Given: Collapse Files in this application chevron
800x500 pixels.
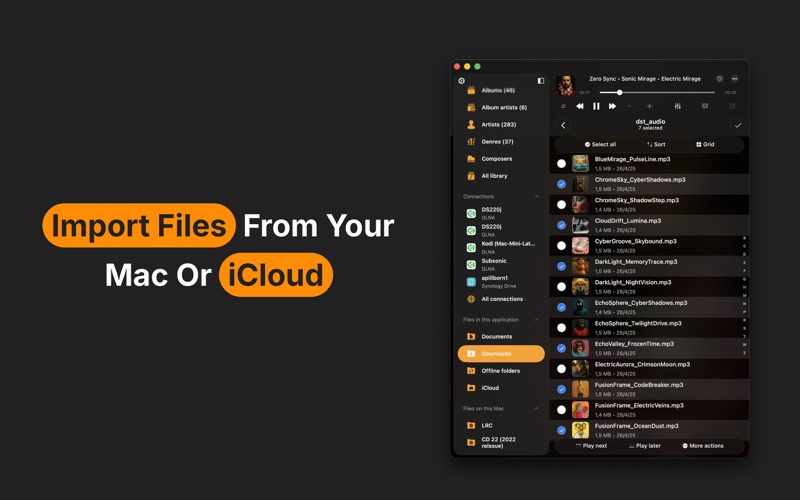Looking at the screenshot, I should tap(537, 320).
